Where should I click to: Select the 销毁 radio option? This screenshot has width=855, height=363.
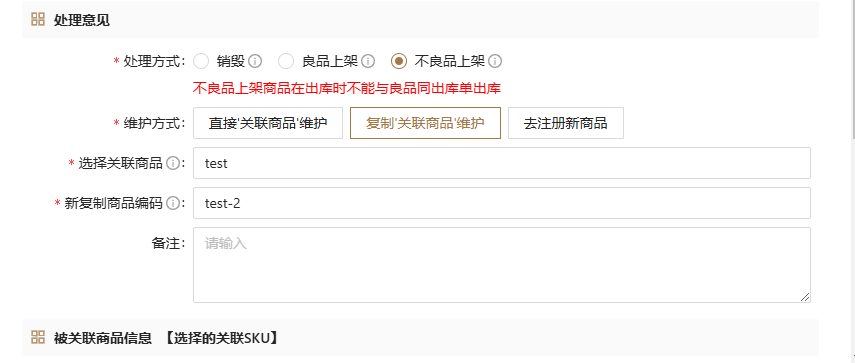pos(201,61)
